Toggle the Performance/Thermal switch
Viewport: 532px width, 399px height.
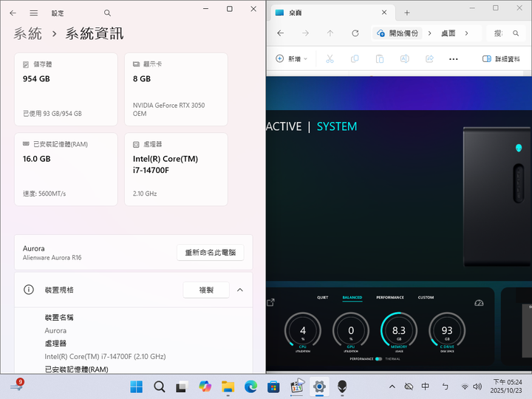point(378,358)
